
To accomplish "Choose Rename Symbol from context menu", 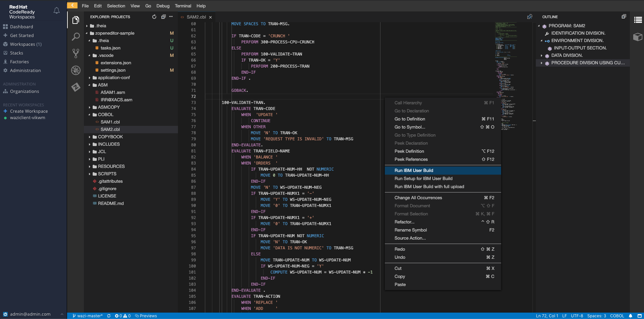I will pos(443,230).
